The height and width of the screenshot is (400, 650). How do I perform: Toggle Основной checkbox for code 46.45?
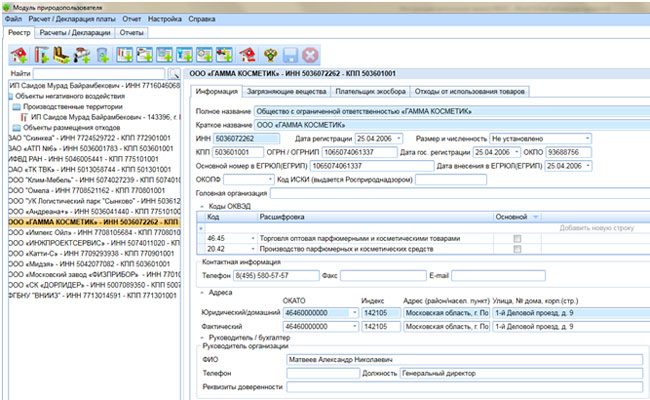tap(517, 238)
